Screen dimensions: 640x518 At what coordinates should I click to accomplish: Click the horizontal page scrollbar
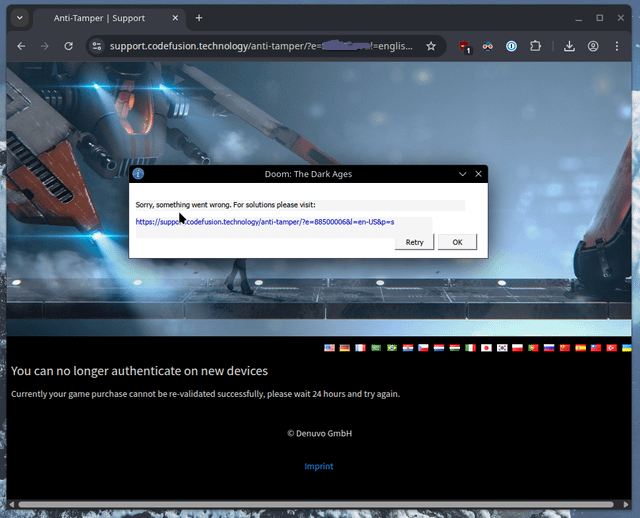(316, 505)
